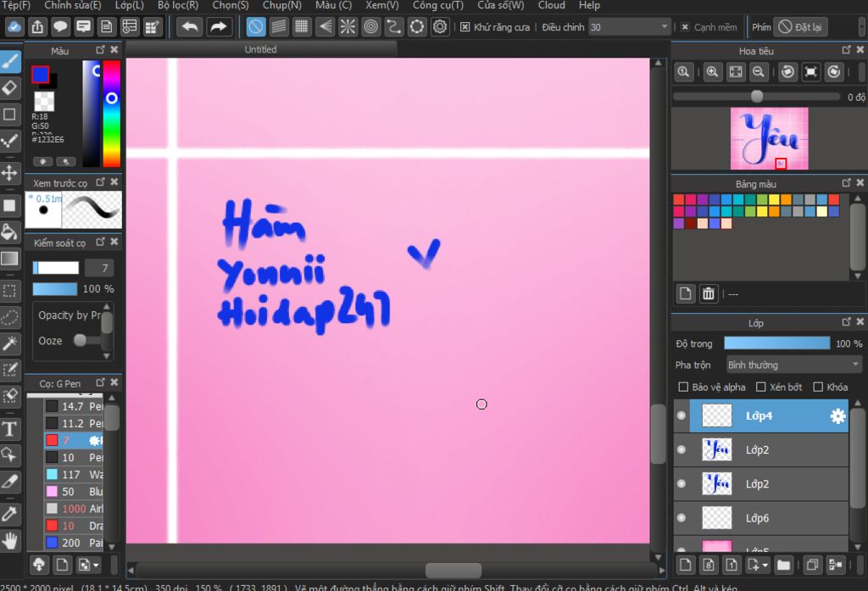
Task: Select the Eyedropper tool
Action: point(10,514)
